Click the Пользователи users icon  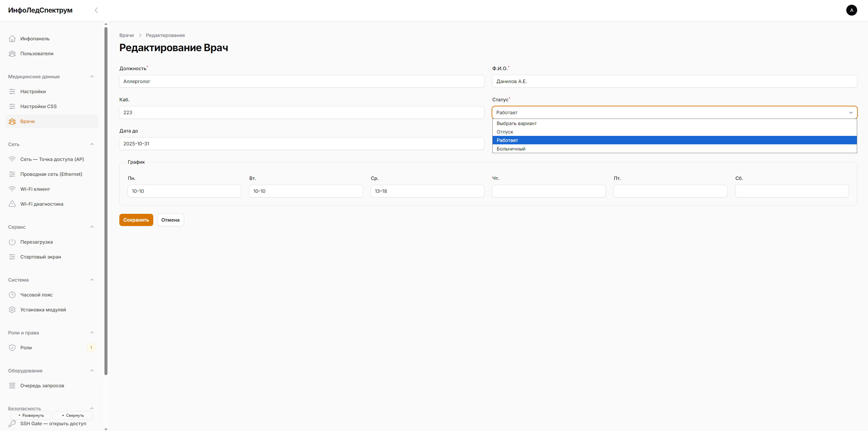(12, 54)
